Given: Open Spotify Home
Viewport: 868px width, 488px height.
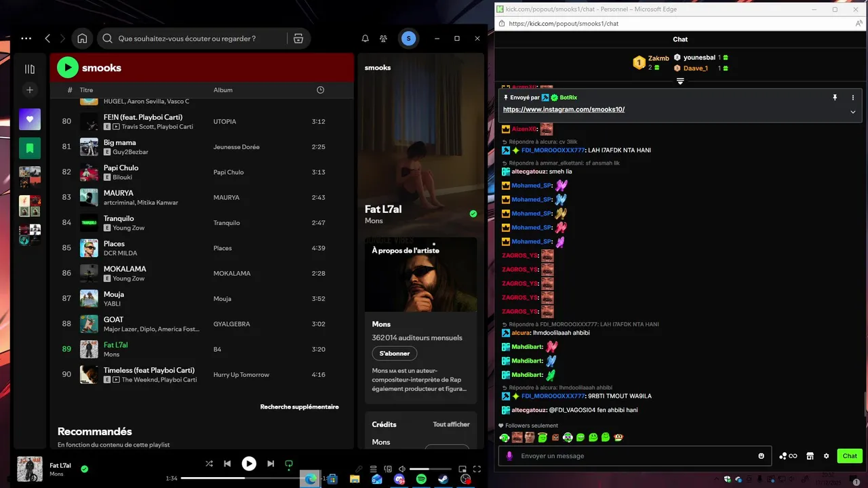Looking at the screenshot, I should coord(82,39).
